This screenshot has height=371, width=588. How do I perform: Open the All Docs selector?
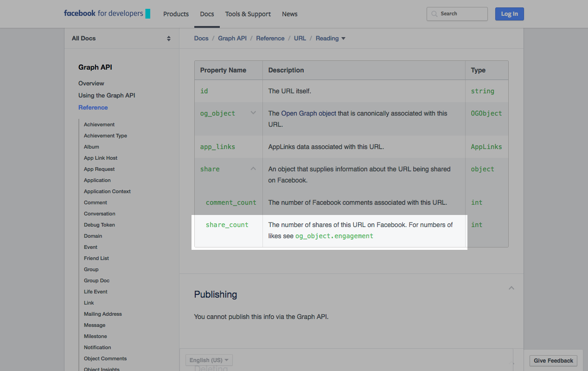pyautogui.click(x=121, y=39)
